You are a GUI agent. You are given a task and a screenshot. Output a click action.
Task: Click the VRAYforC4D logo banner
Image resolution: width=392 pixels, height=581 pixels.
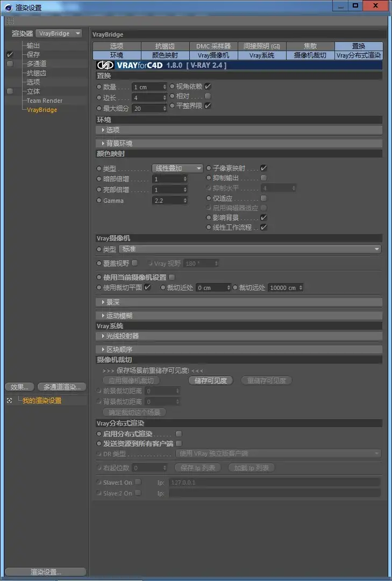point(238,65)
